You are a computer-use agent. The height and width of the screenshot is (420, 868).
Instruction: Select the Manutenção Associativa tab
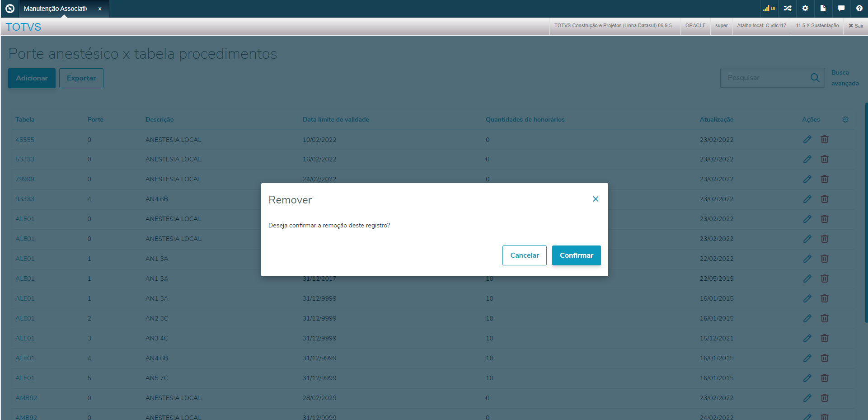tap(55, 9)
